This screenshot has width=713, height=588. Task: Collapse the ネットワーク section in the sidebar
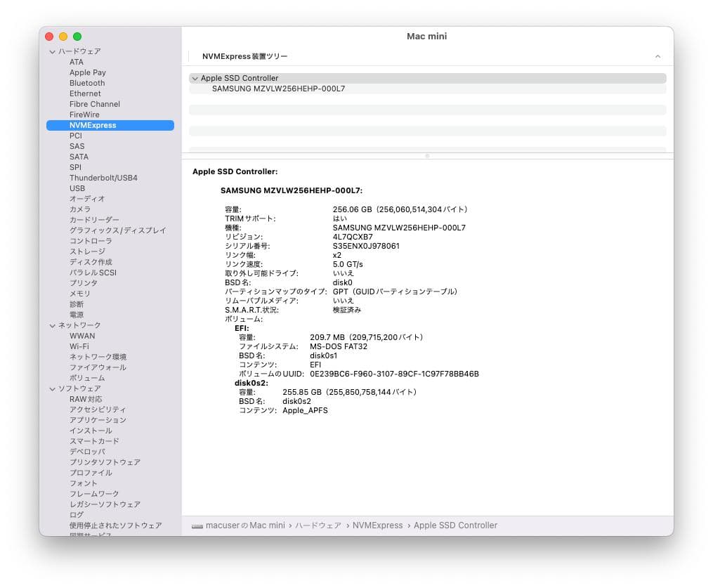point(52,325)
